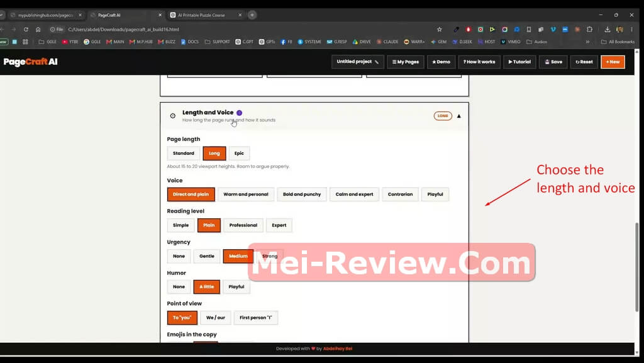Open the HOST bookmark
Image resolution: width=644 pixels, height=363 pixels.
(x=486, y=42)
